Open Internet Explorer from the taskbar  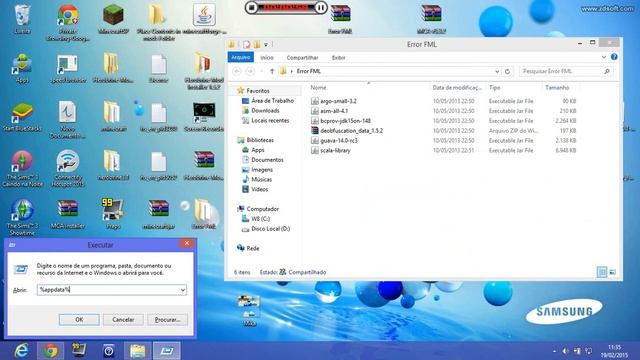pyautogui.click(x=21, y=351)
